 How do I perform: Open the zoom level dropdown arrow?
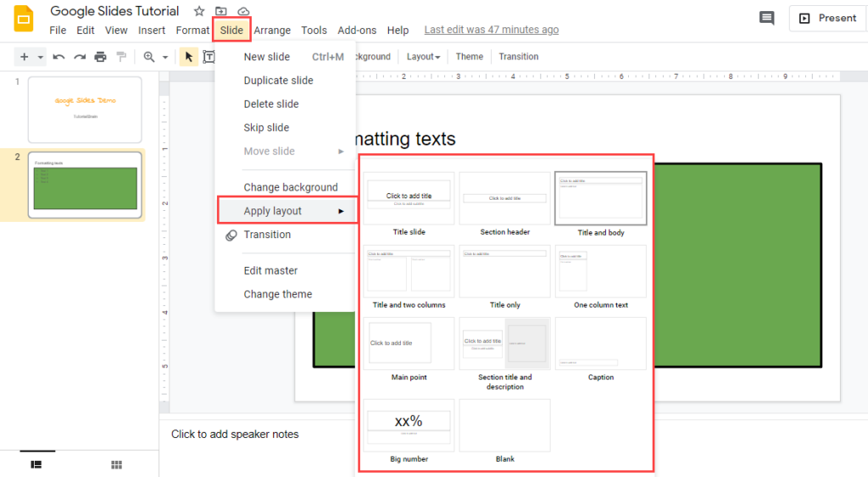(165, 57)
